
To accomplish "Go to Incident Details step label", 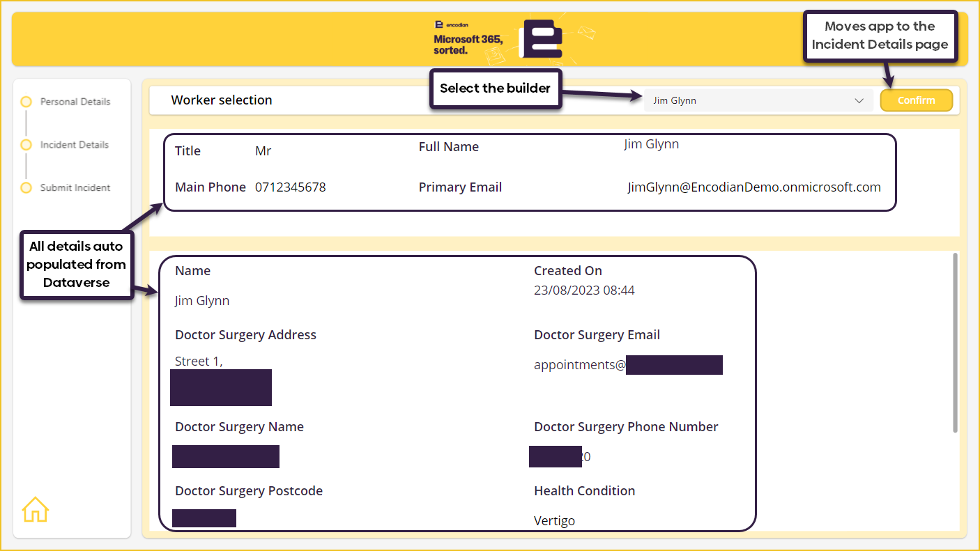I will click(x=75, y=145).
